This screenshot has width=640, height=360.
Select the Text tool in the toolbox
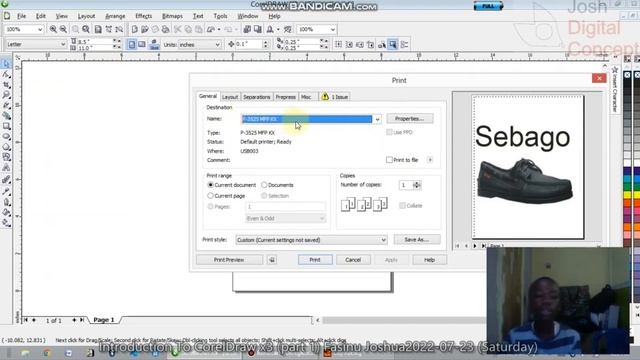(x=6, y=167)
